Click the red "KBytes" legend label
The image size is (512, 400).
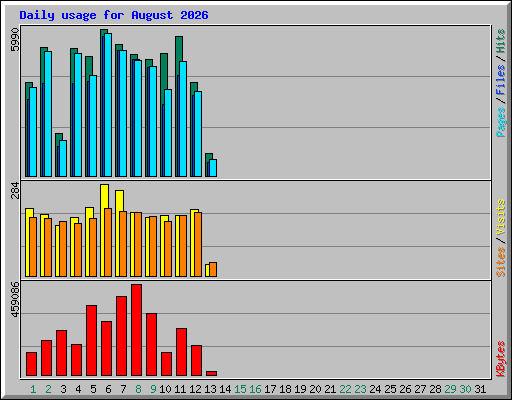coord(501,359)
